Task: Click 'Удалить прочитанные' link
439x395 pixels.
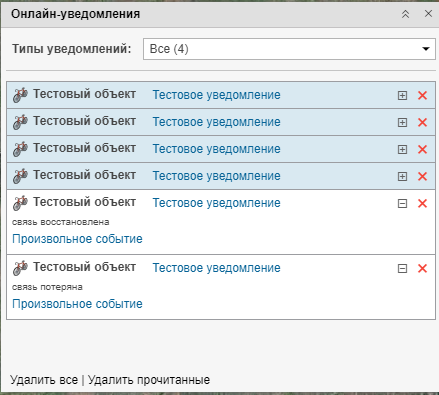Action: 149,380
